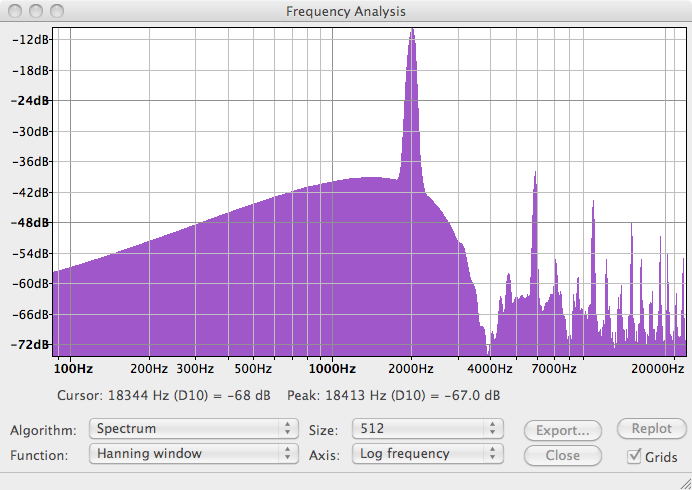This screenshot has height=490, width=692.
Task: Click the Replot button
Action: [x=652, y=429]
